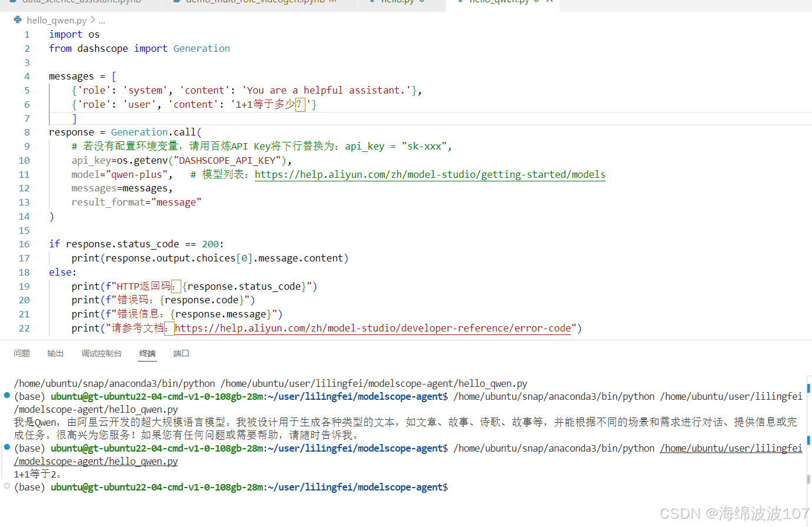Open the 问题 panel tab
Viewport: 812px width, 527px height.
point(22,353)
